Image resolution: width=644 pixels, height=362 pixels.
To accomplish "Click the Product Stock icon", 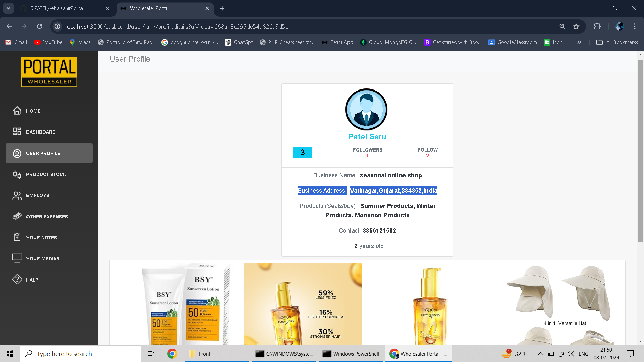I will [17, 174].
